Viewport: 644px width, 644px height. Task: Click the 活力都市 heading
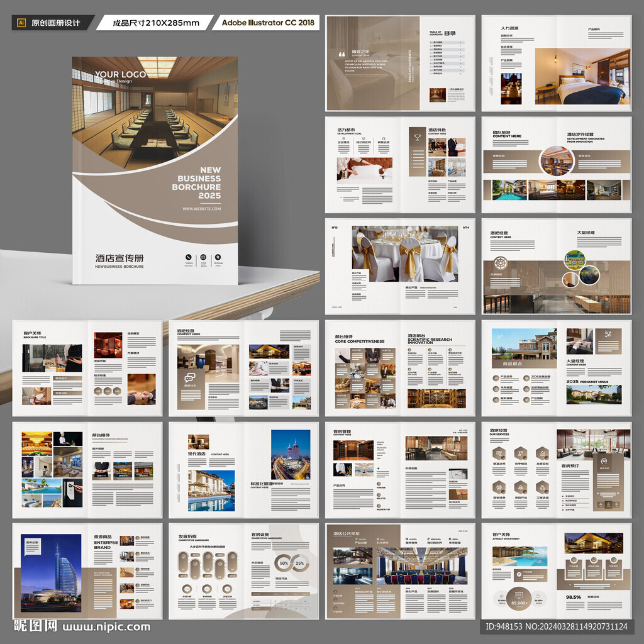(x=346, y=130)
